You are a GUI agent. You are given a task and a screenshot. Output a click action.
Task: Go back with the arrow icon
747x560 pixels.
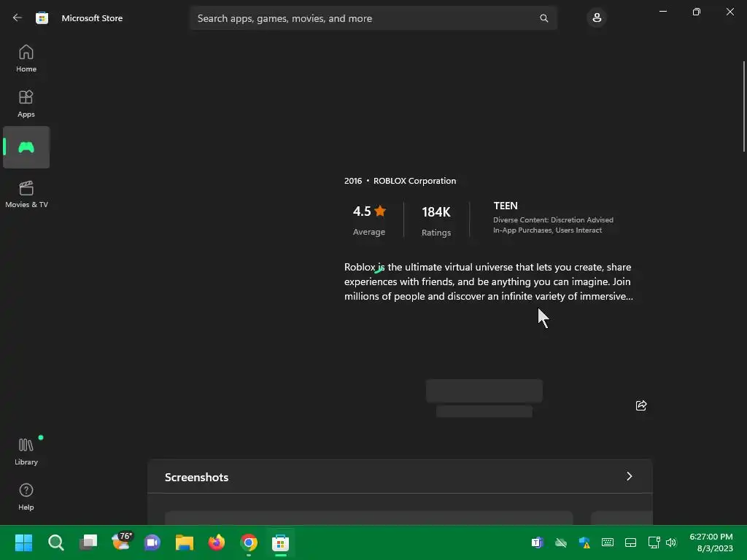click(x=18, y=17)
